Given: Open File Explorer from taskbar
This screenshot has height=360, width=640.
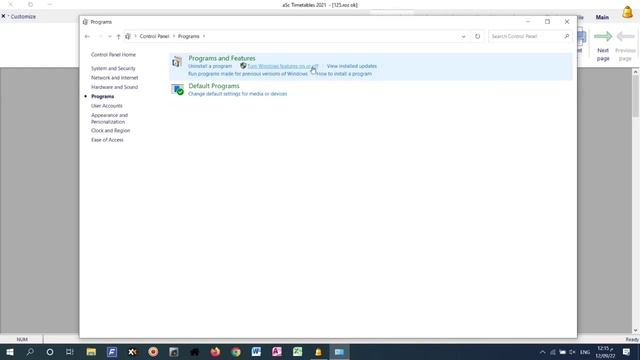Looking at the screenshot, I should [91, 352].
